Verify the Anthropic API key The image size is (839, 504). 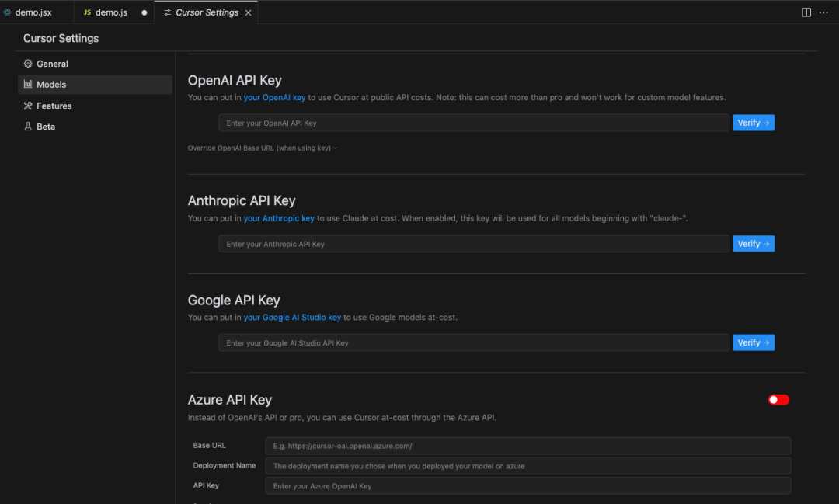(754, 244)
